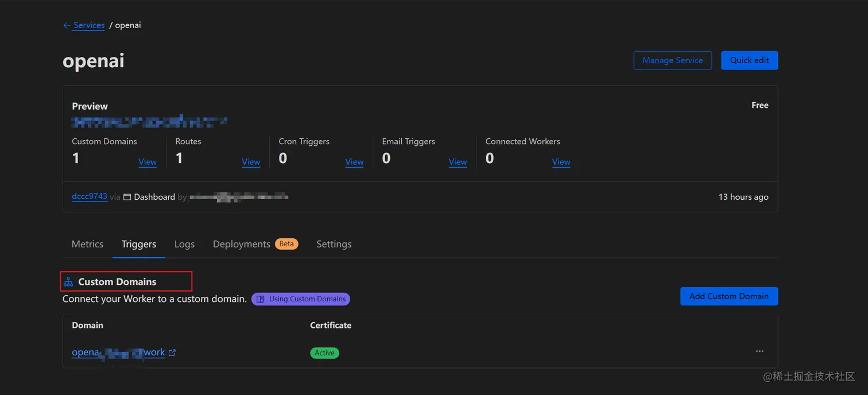Click the Add Custom Domain button
868x395 pixels.
pos(729,296)
